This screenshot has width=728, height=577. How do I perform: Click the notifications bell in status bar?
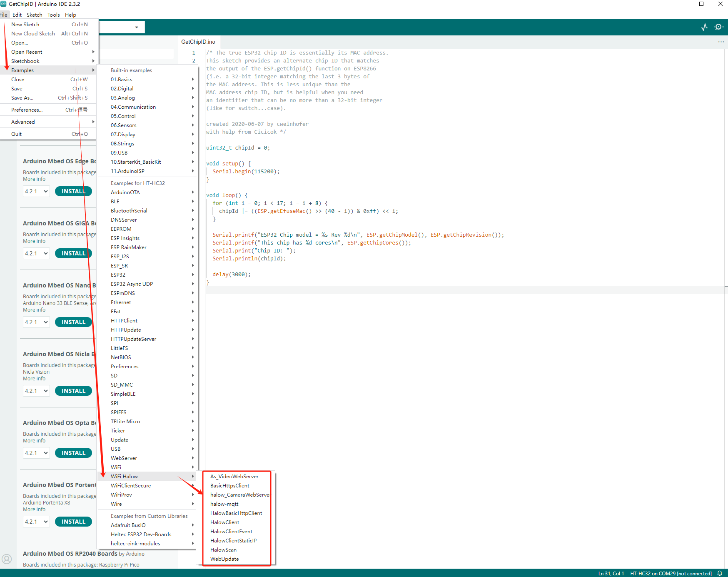pos(720,573)
